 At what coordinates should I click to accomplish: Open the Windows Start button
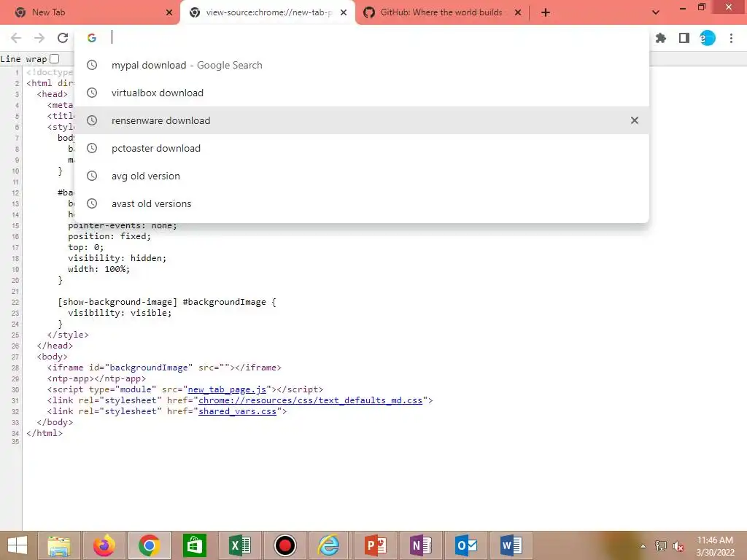pos(18,545)
